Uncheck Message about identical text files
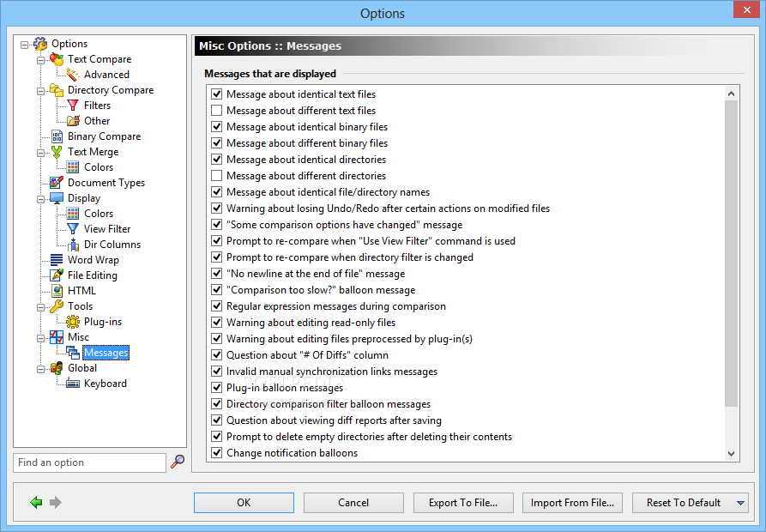The image size is (766, 532). (216, 94)
